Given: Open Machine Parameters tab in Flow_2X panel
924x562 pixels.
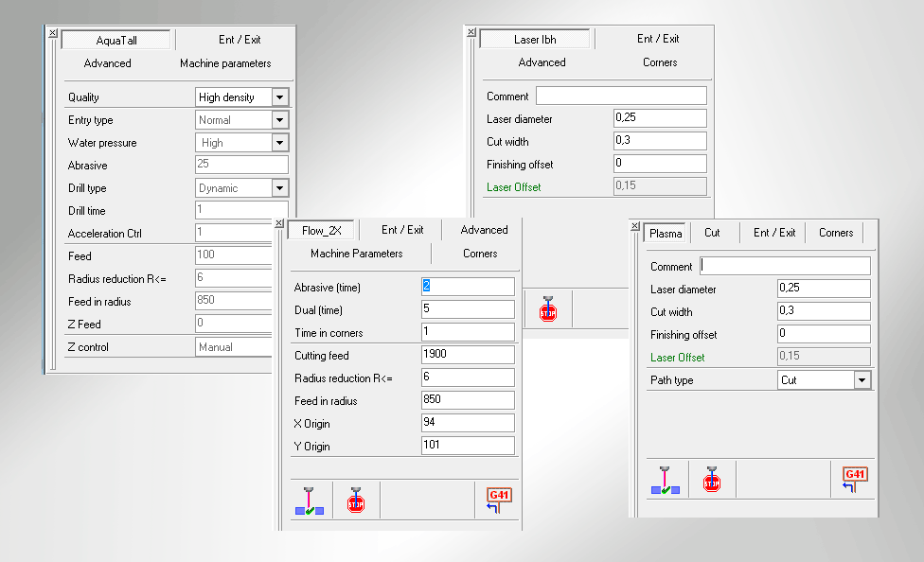Looking at the screenshot, I should pos(357,254).
